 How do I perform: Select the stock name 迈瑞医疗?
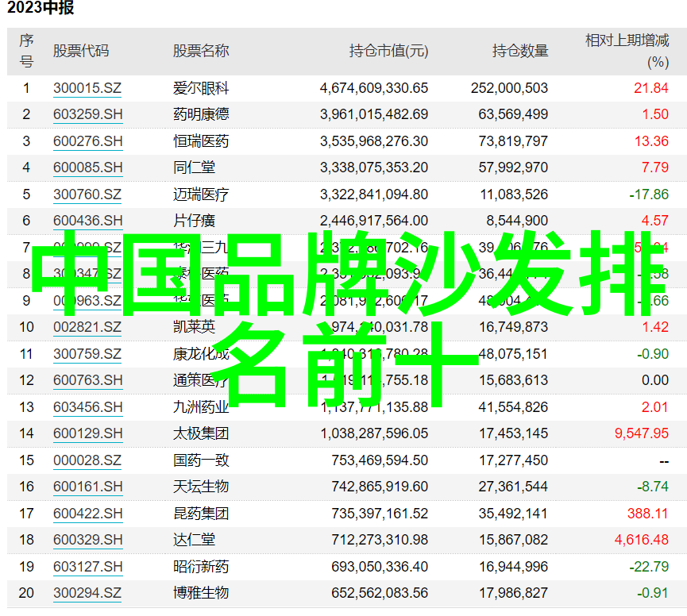(x=201, y=194)
